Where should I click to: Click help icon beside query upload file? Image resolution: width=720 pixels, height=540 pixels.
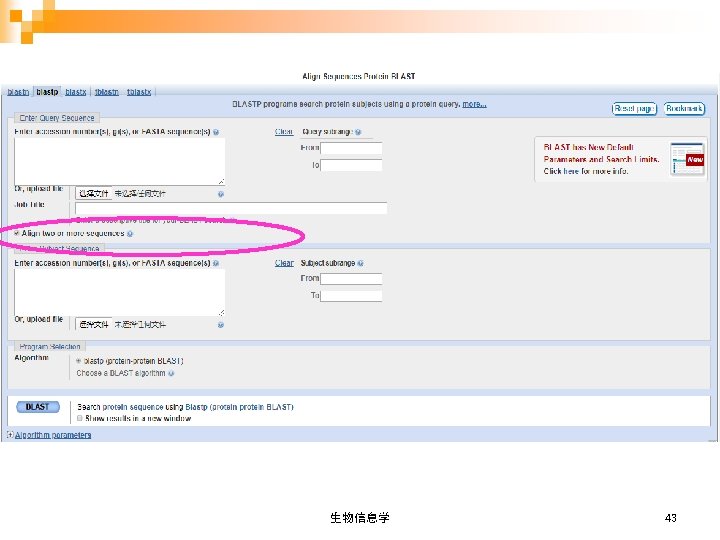(221, 194)
